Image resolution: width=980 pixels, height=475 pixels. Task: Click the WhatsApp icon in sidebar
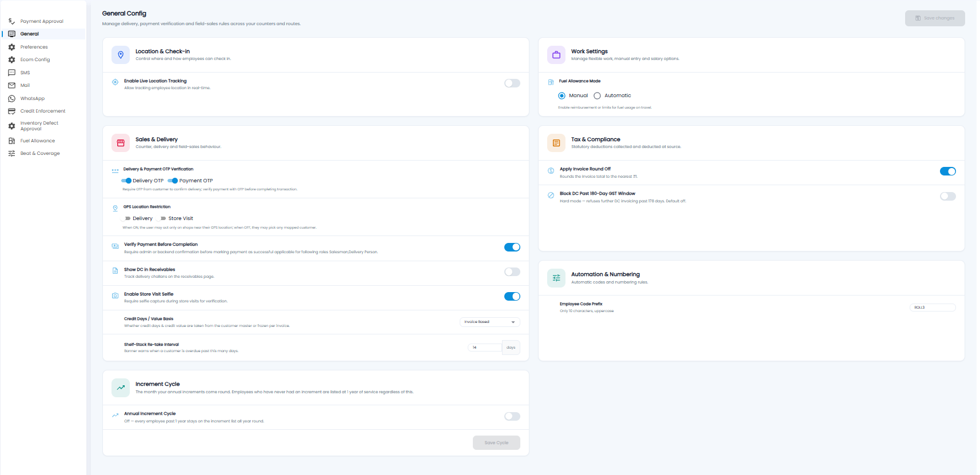point(11,98)
